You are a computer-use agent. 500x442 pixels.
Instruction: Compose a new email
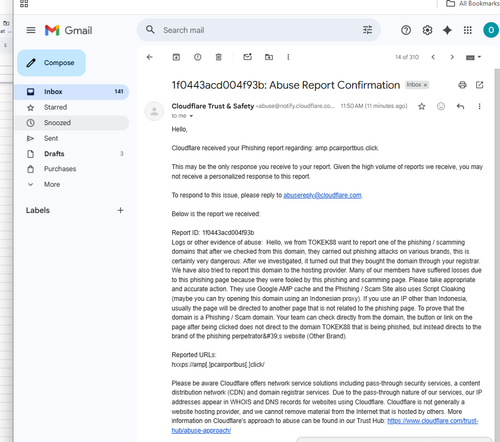(51, 63)
